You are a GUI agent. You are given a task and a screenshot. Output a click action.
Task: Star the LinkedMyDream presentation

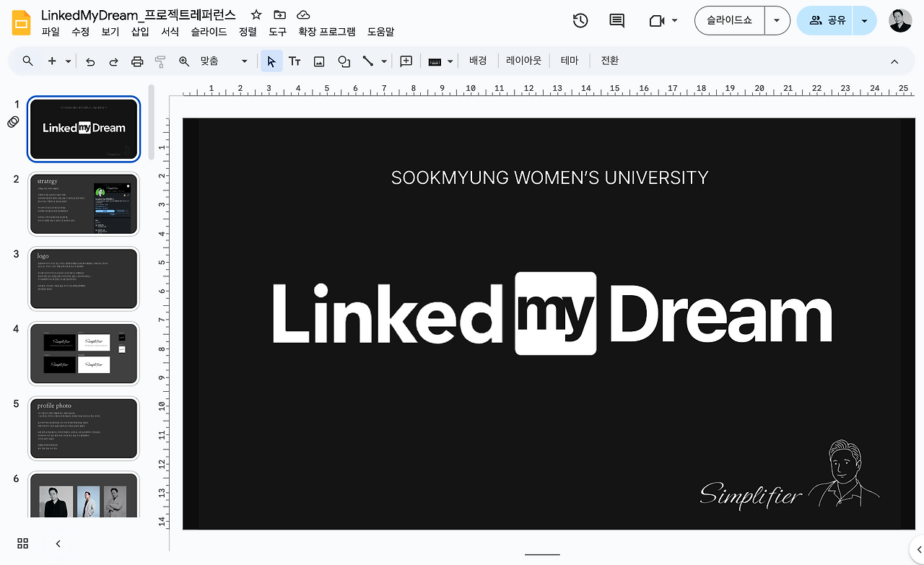(256, 15)
